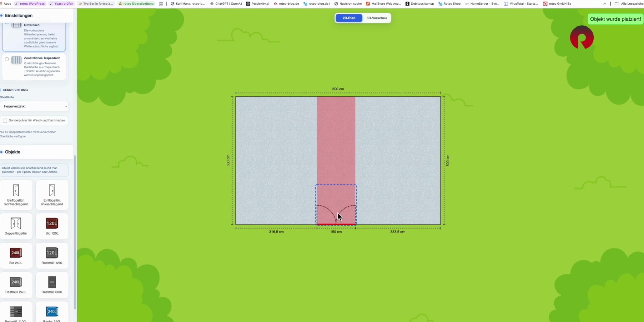This screenshot has height=322, width=644.
Task: Open the rotec Überarbeitung bookmark
Action: tap(136, 4)
